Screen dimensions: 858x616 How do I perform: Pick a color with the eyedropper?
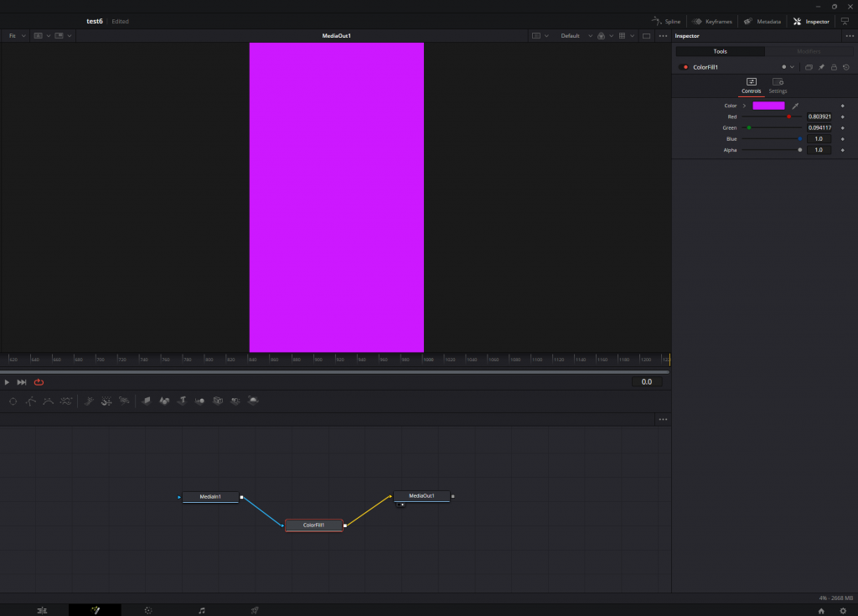794,106
